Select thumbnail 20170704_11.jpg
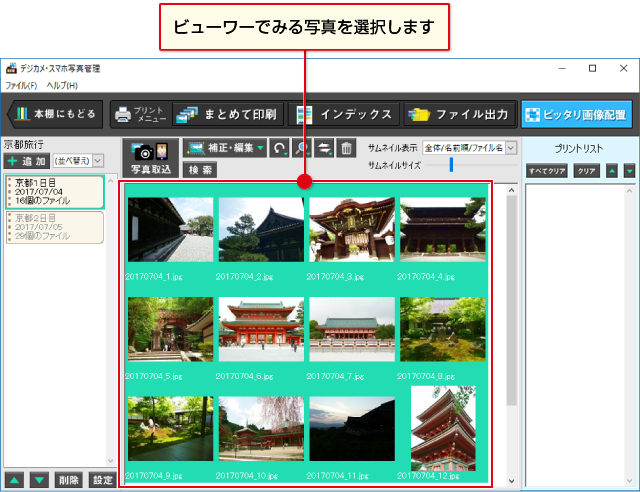This screenshot has height=492, width=640. (352, 429)
